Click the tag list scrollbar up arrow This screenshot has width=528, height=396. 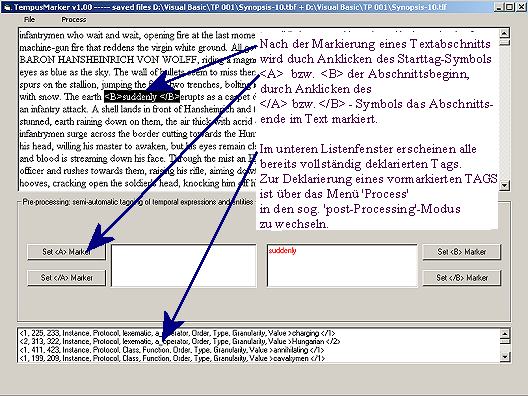coord(504,333)
